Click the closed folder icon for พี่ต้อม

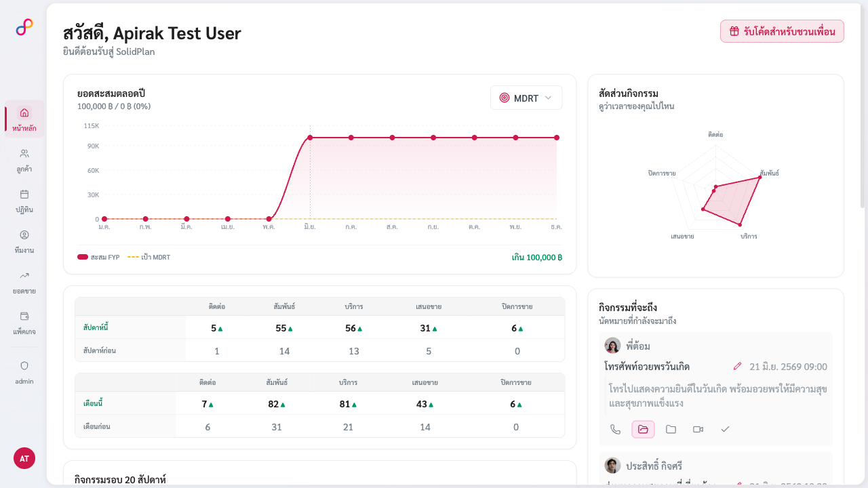(x=671, y=429)
